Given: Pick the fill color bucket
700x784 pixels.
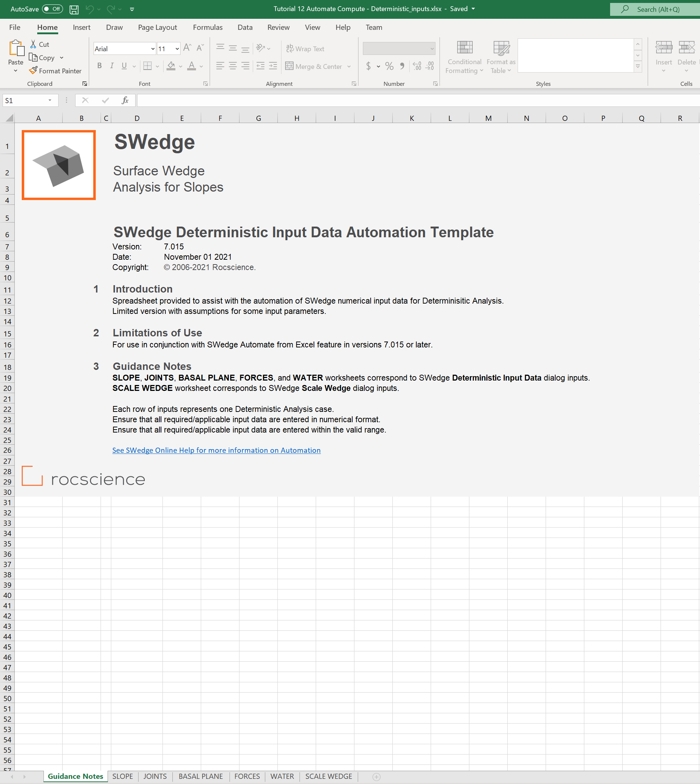Looking at the screenshot, I should [171, 66].
